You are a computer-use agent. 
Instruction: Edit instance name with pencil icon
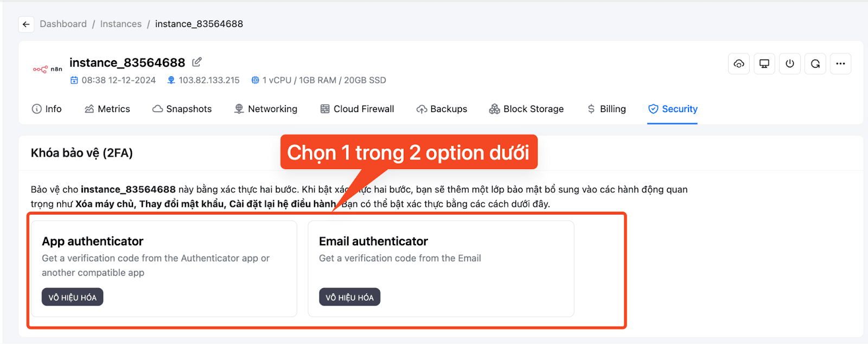click(197, 62)
